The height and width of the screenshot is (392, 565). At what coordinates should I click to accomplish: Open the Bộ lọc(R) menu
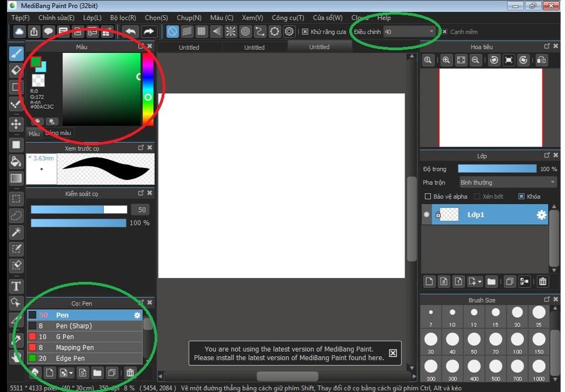click(123, 18)
